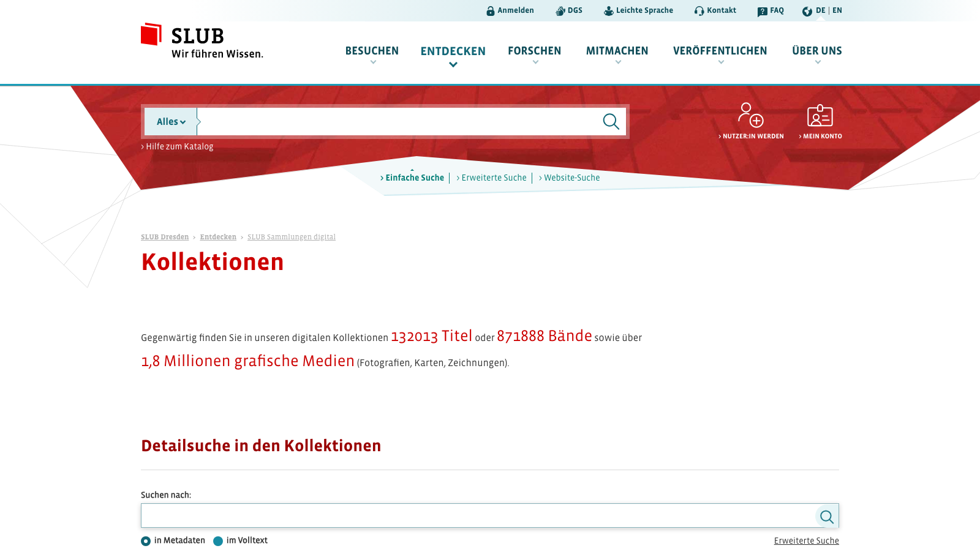This screenshot has height=551, width=980.
Task: Click the red SLUB logo
Action: pos(151,36)
